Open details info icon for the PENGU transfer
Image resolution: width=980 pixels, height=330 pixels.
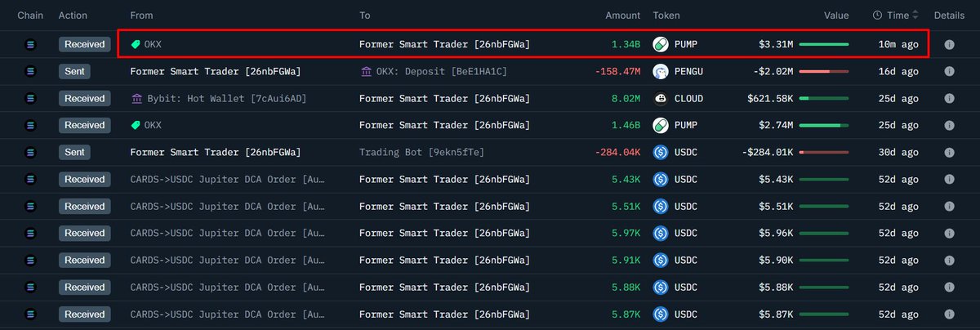tap(949, 72)
